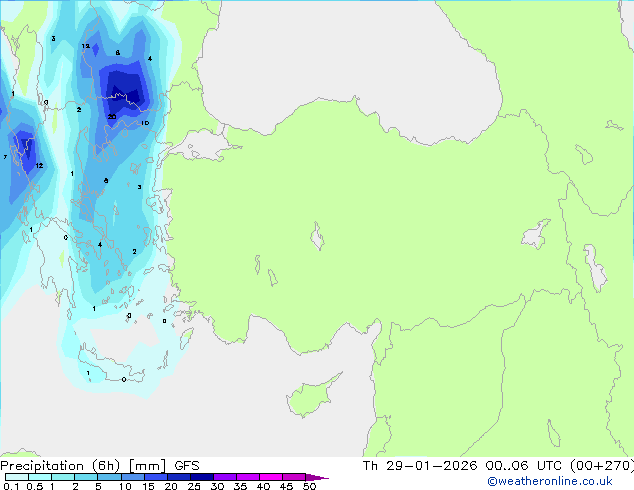Open the weatheronline.co.uk copyright link
Screen dimensions: 634x490
(x=550, y=481)
